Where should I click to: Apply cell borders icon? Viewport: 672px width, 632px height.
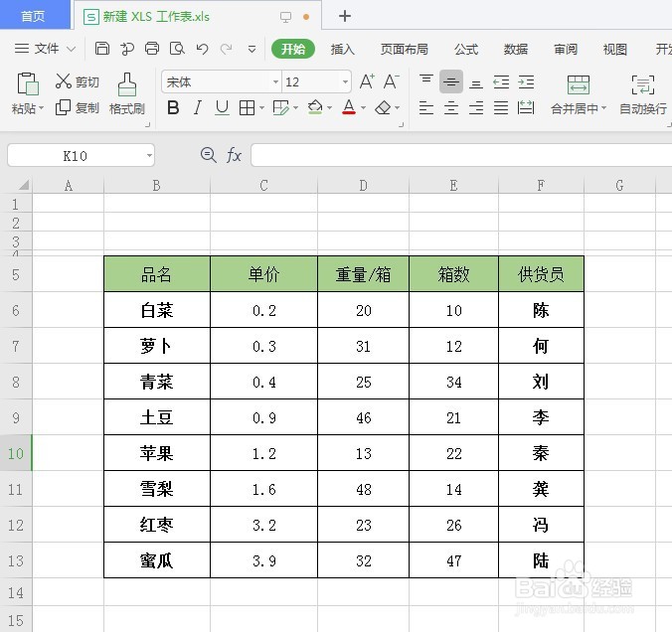247,108
